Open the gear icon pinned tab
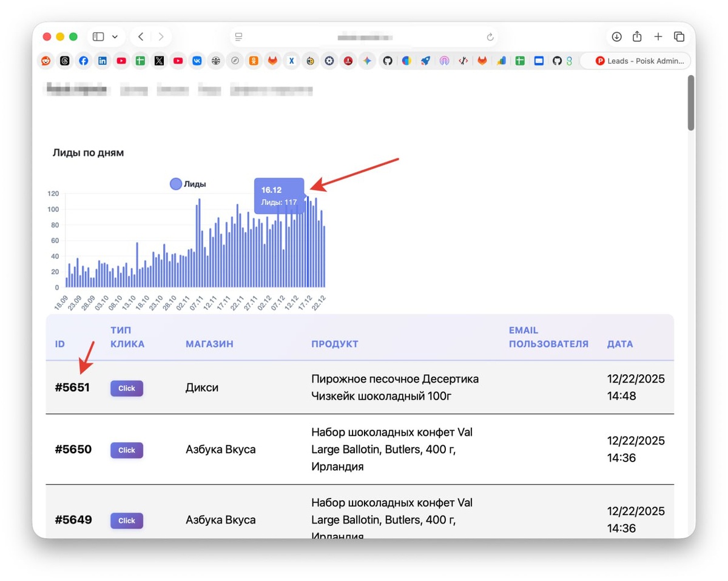Screen dimensions: 728x581 329,61
